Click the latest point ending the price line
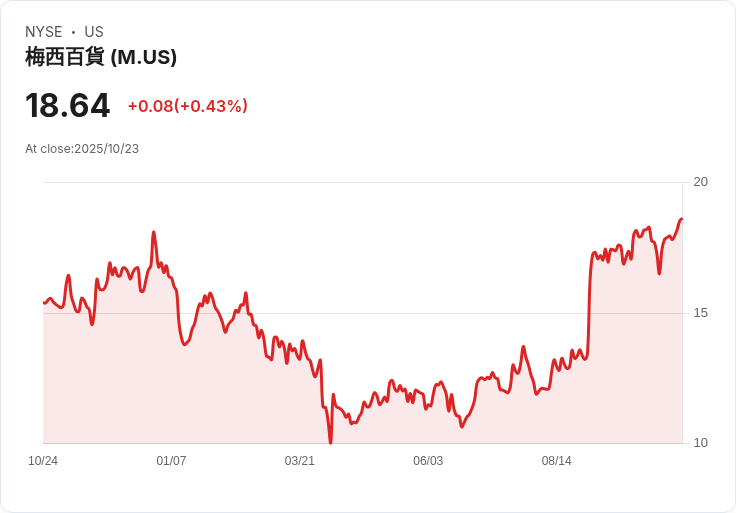 (681, 219)
